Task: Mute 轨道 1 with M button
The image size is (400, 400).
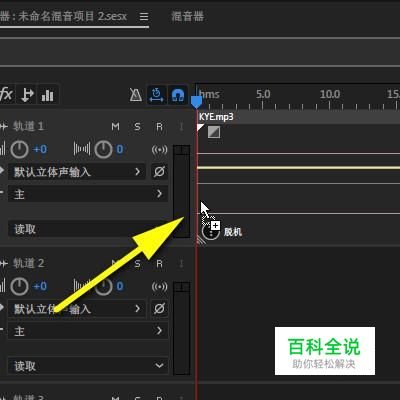Action: click(x=115, y=127)
